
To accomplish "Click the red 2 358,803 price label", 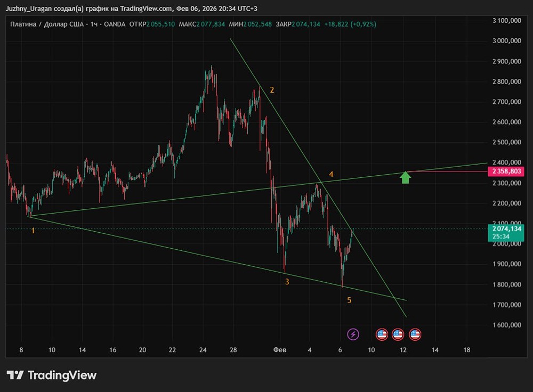I will [x=506, y=171].
